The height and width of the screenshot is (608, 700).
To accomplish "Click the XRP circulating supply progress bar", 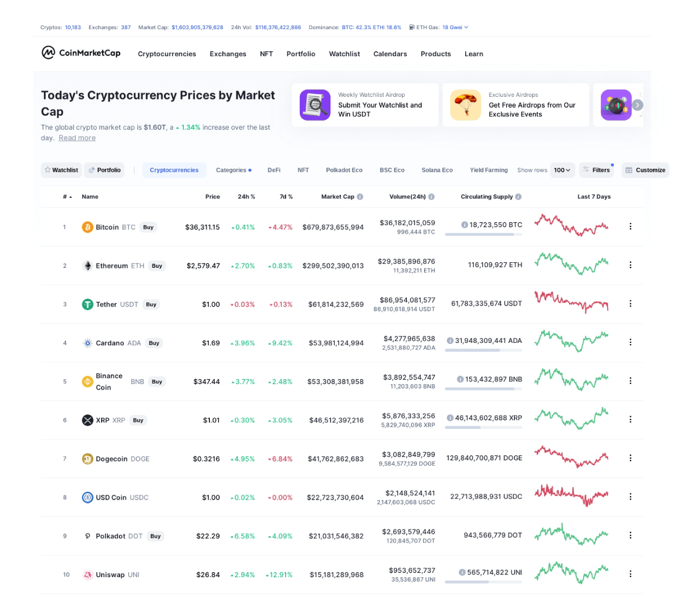I will pyautogui.click(x=484, y=427).
